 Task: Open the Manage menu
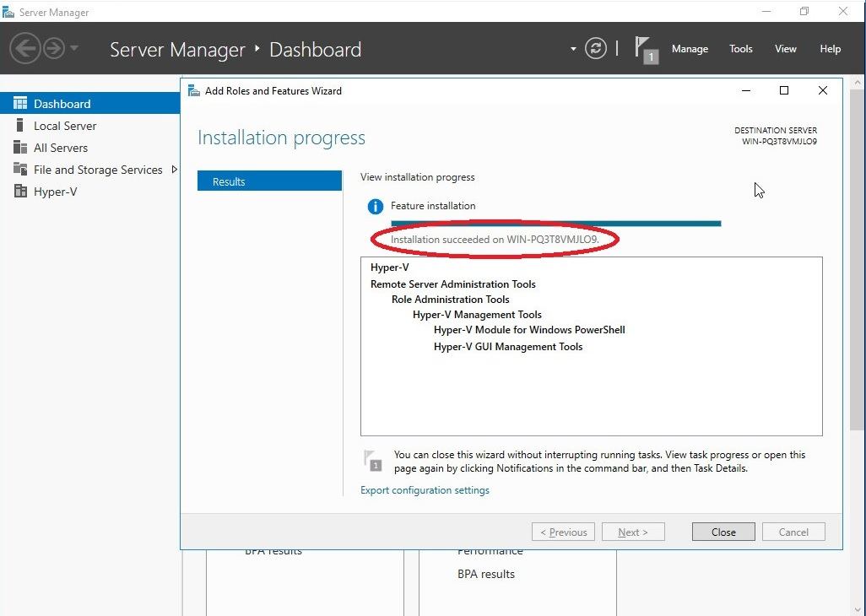click(690, 49)
